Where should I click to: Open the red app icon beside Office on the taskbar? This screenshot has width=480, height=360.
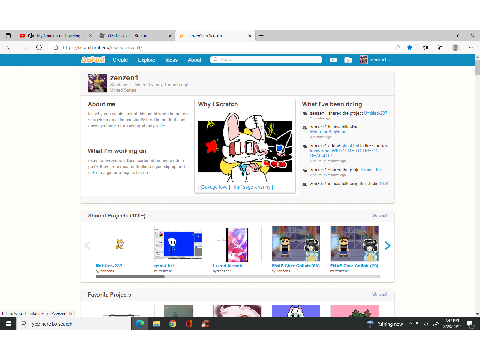tap(205, 324)
